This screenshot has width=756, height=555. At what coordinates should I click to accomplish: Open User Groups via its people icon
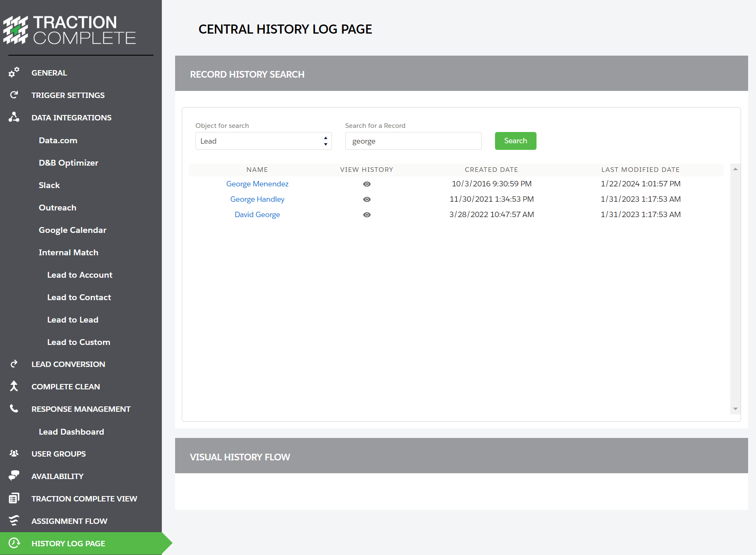pos(14,453)
